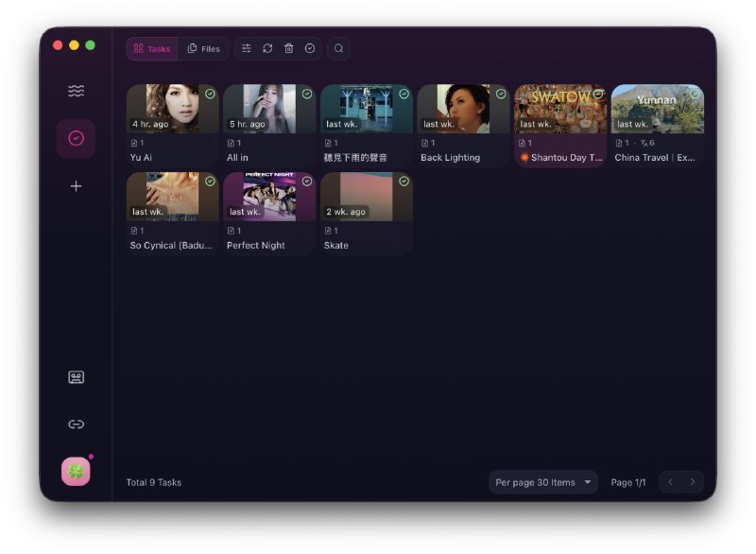This screenshot has height=554, width=756.
Task: Toggle checkmark on So Cynical card
Action: click(x=210, y=182)
